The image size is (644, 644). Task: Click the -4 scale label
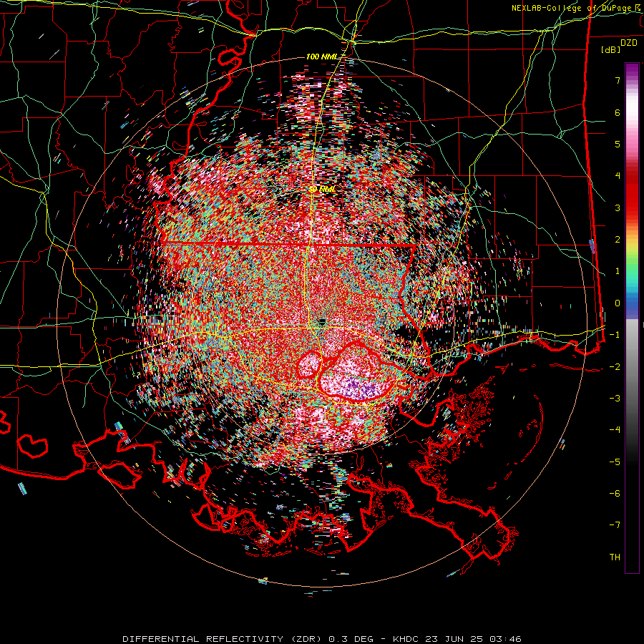tap(615, 430)
